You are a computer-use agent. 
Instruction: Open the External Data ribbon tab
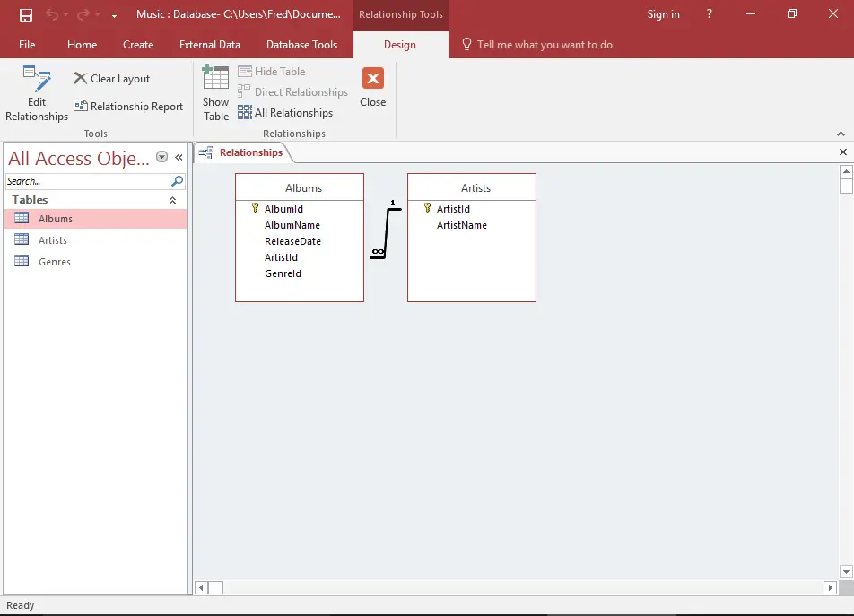click(x=210, y=45)
